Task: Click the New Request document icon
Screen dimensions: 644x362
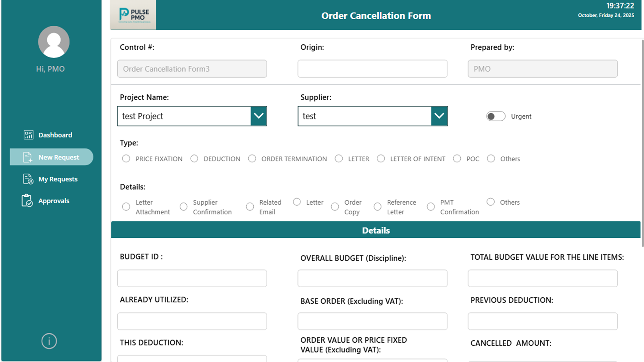Action: [x=28, y=157]
